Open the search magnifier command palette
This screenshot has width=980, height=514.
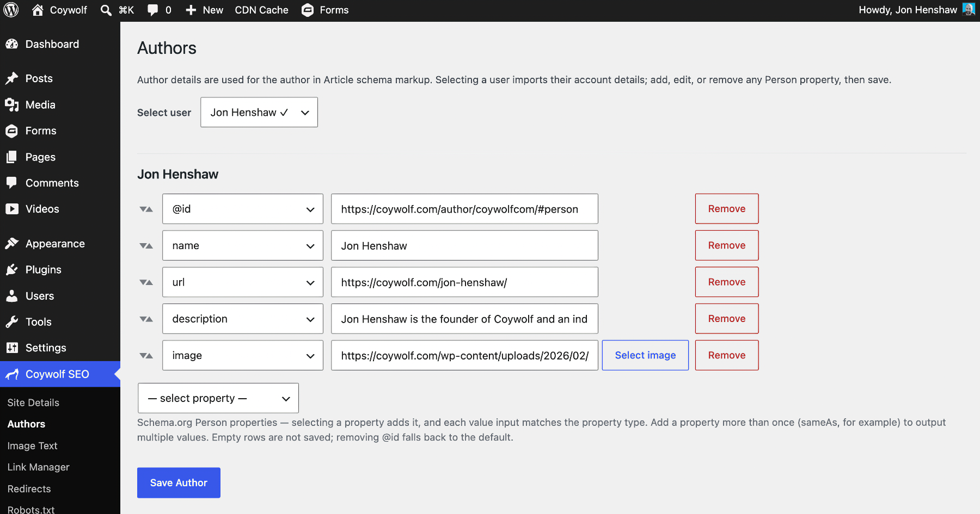coord(106,10)
